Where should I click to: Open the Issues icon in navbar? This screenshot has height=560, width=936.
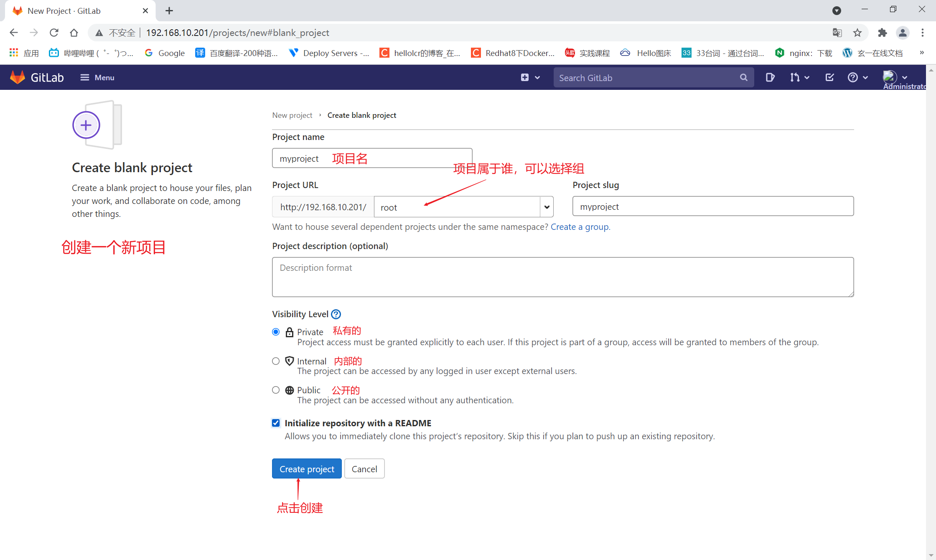coord(770,77)
